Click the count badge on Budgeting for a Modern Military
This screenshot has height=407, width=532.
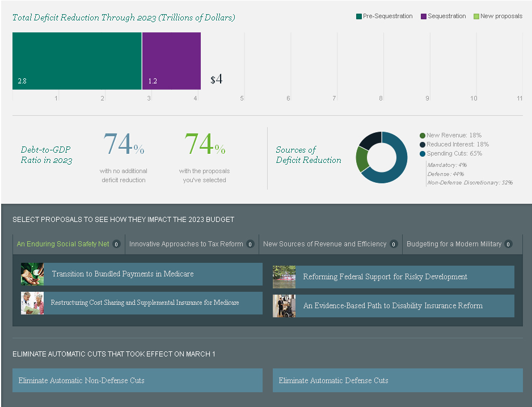[x=508, y=244]
